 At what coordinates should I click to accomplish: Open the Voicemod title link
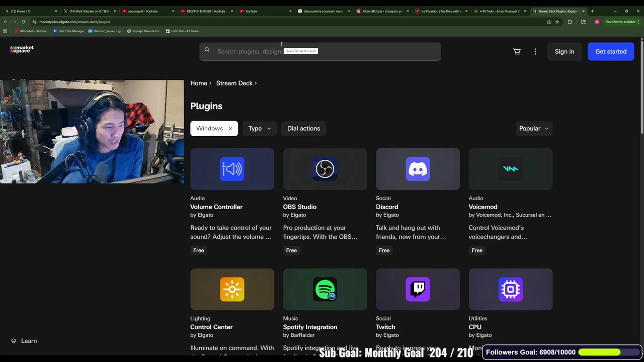tap(483, 207)
